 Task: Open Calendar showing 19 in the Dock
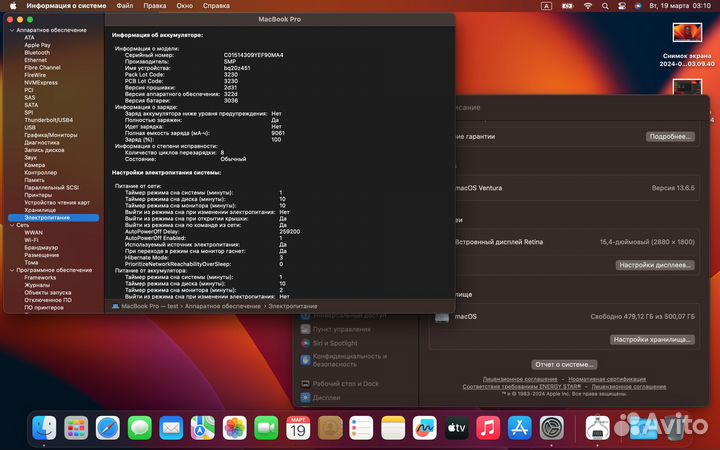coord(298,428)
